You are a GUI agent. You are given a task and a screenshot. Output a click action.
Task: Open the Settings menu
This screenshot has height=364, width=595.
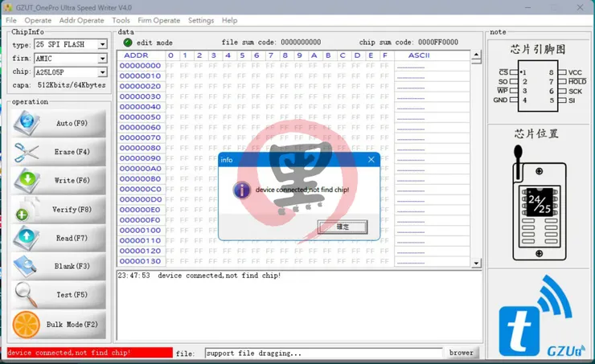201,20
